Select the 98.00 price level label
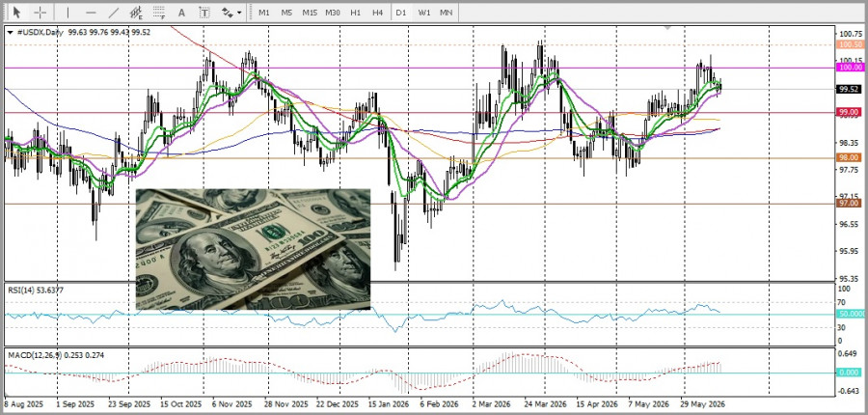Screen dimensions: 868x415 (850, 158)
